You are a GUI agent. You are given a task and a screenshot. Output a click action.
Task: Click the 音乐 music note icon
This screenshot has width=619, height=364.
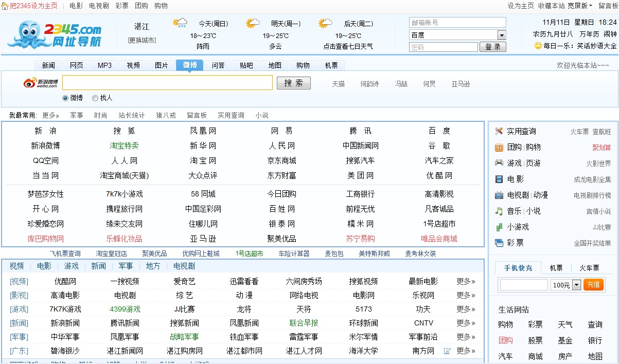point(499,211)
